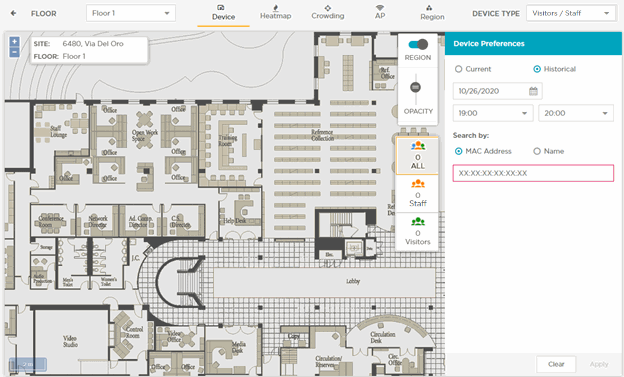The height and width of the screenshot is (377, 624).
Task: Click the orange Staff group icon
Action: point(418,184)
